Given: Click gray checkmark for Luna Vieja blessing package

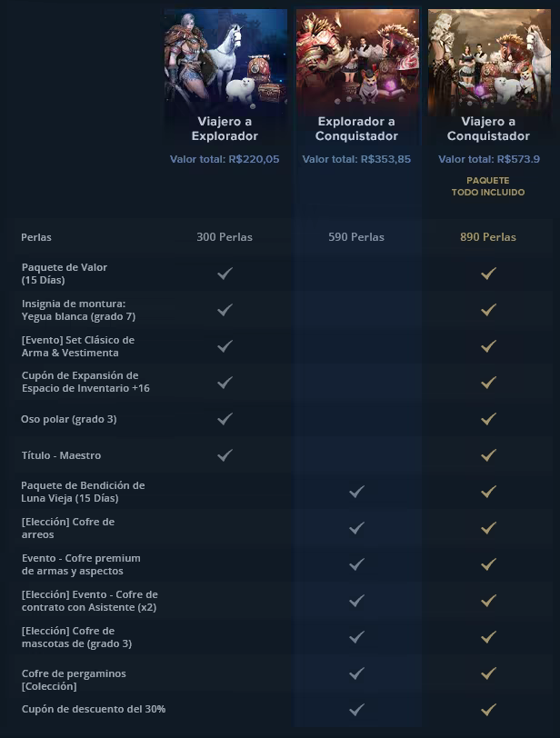Looking at the screenshot, I should click(356, 492).
